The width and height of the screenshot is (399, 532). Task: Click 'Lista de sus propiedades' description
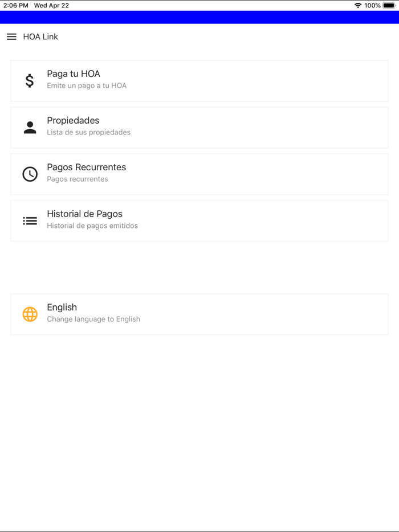click(x=88, y=132)
